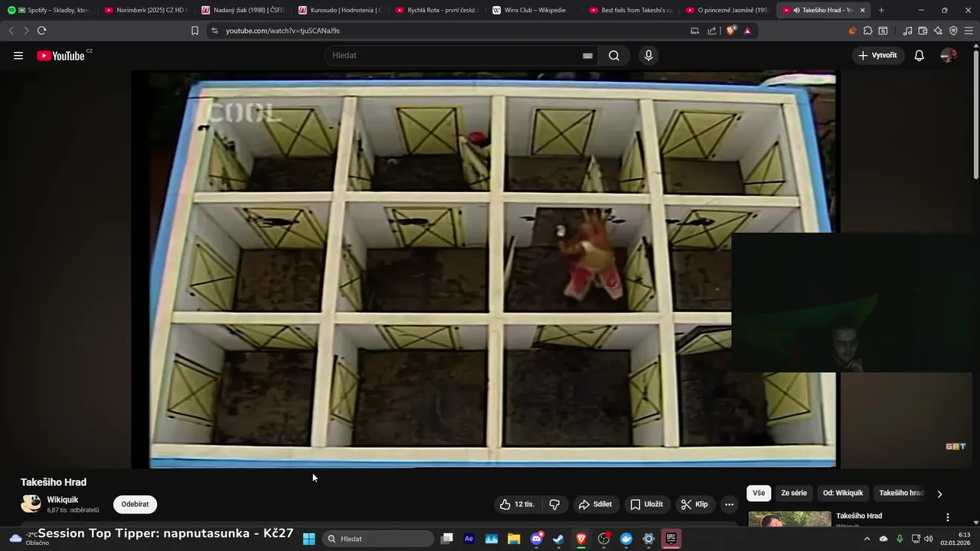Start voice search with the microphone icon

click(x=648, y=55)
